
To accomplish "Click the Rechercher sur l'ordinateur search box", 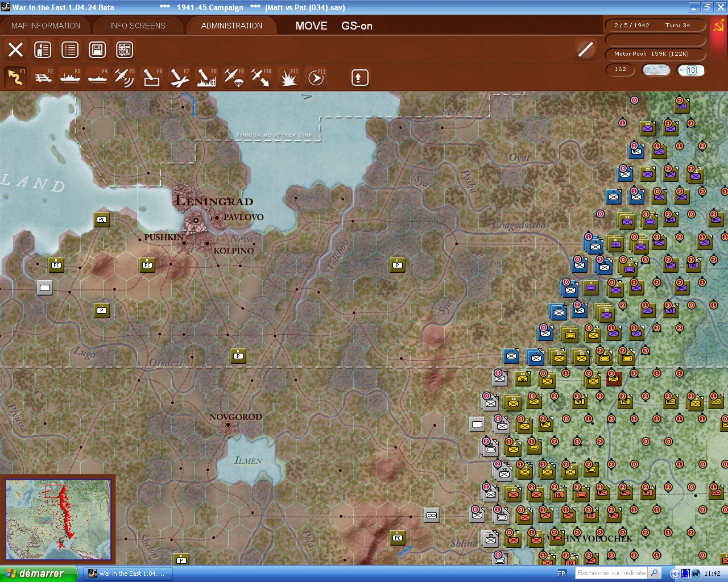I will [x=611, y=573].
